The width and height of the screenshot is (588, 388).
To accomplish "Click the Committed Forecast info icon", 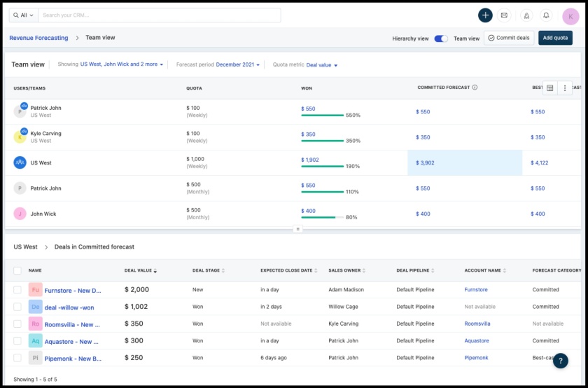I will tap(475, 88).
